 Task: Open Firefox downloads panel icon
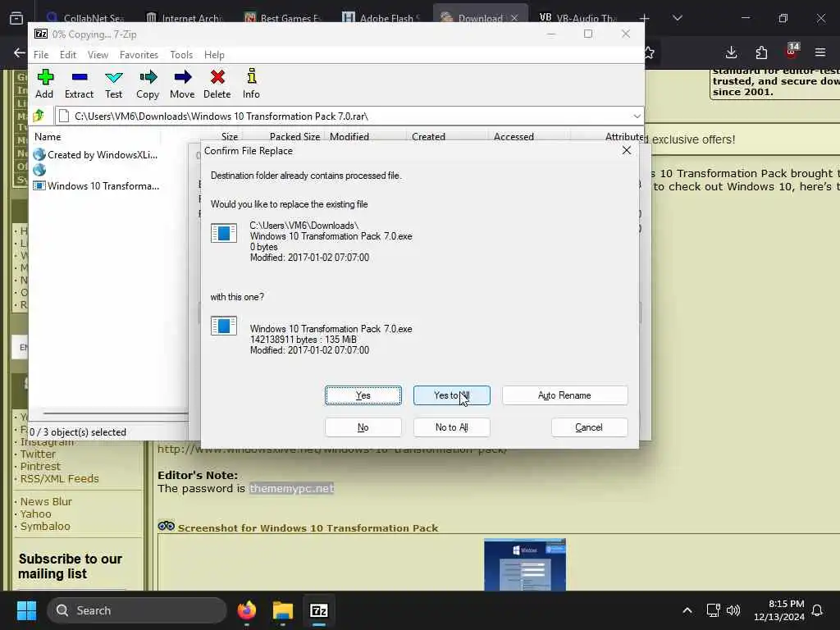731,52
